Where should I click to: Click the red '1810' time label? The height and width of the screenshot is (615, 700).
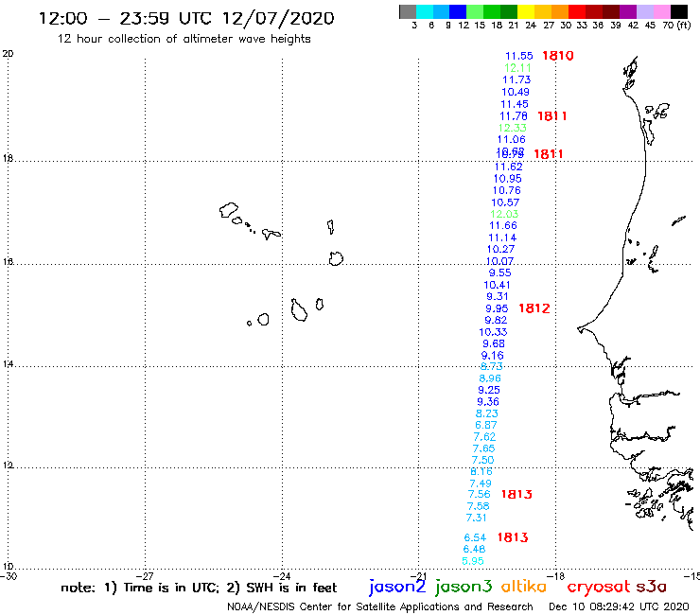click(557, 56)
